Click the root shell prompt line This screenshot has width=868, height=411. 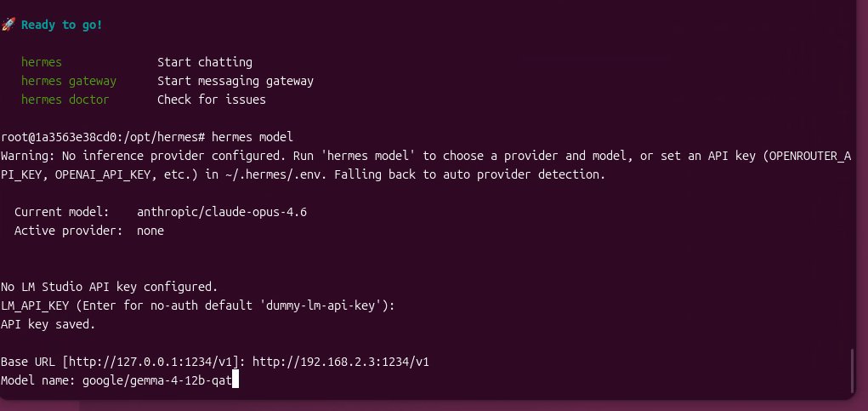(147, 137)
